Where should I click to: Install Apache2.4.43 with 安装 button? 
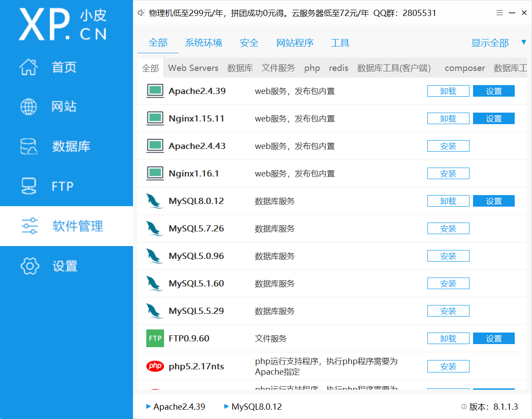click(x=448, y=146)
